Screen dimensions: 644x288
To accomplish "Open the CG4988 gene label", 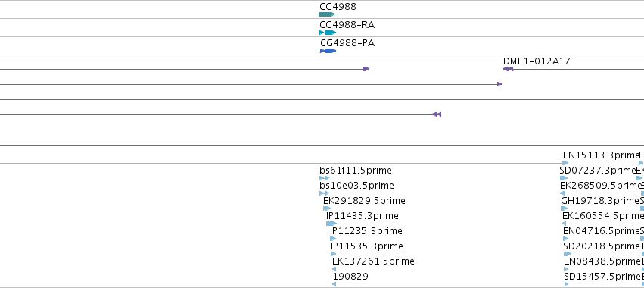I will 338,7.
